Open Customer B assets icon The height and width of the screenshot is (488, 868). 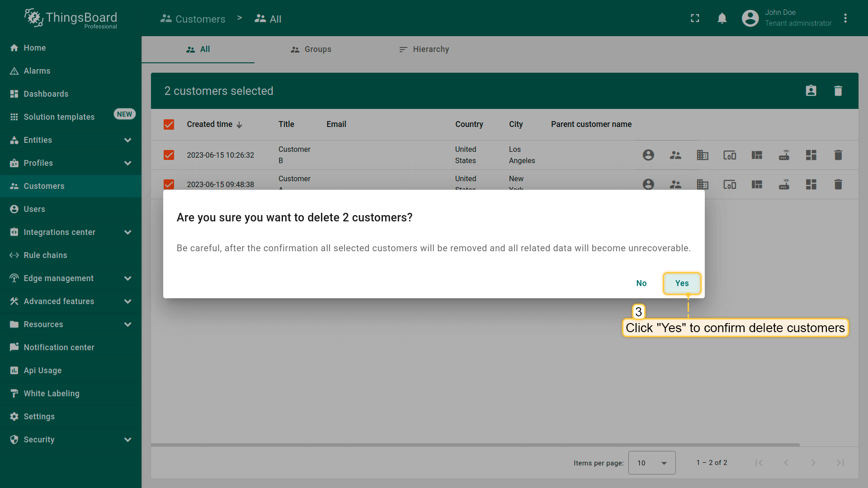[702, 155]
